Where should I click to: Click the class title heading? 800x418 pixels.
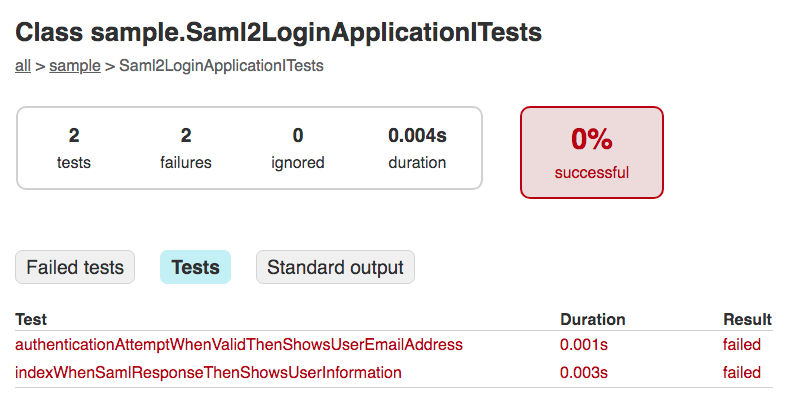coord(278,33)
